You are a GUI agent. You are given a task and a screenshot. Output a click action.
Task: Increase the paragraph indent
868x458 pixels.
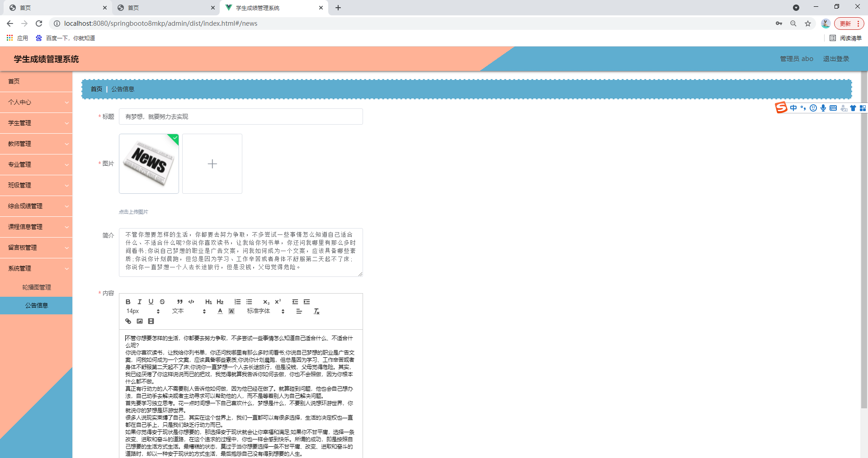[x=307, y=302]
